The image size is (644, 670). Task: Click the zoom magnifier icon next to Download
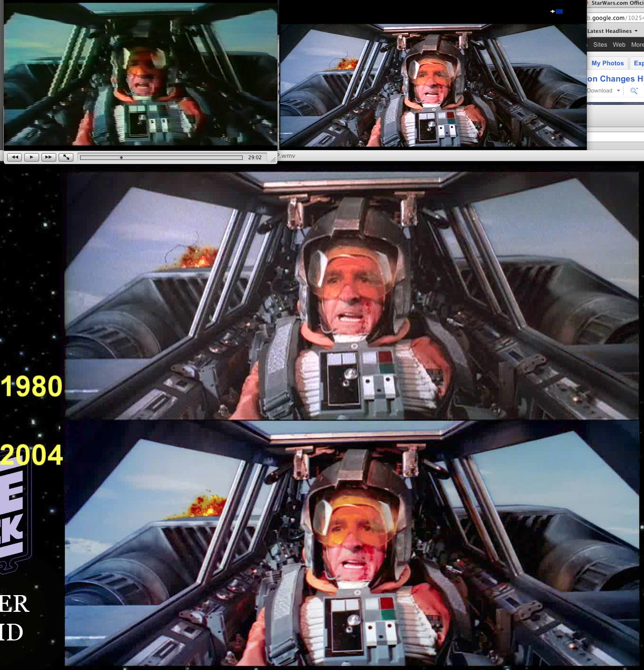coord(634,91)
